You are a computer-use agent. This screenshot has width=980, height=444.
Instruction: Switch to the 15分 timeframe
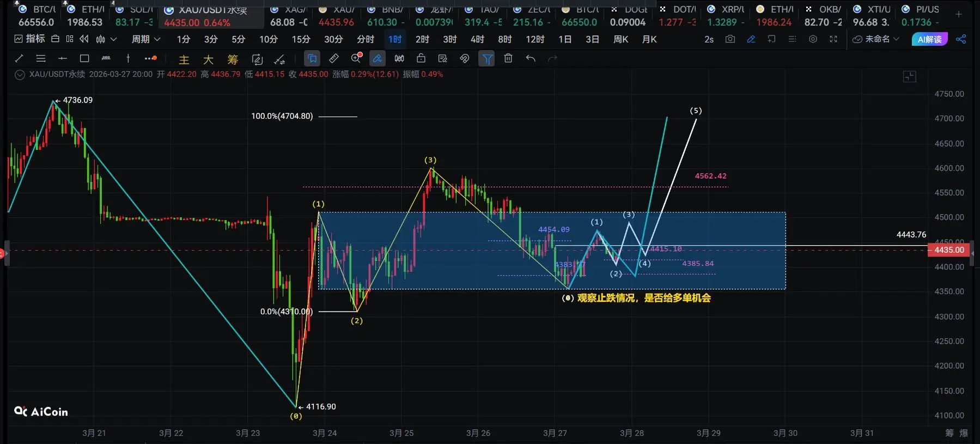[x=301, y=39]
